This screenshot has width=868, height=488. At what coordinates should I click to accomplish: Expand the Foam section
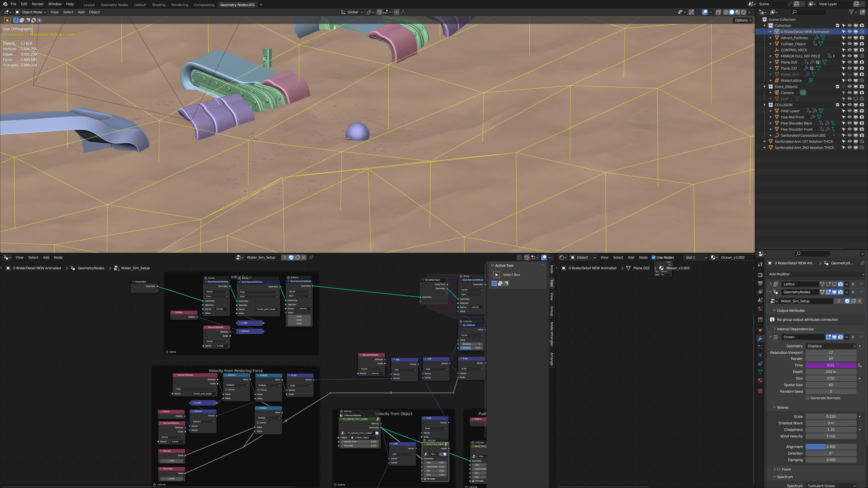click(774, 469)
